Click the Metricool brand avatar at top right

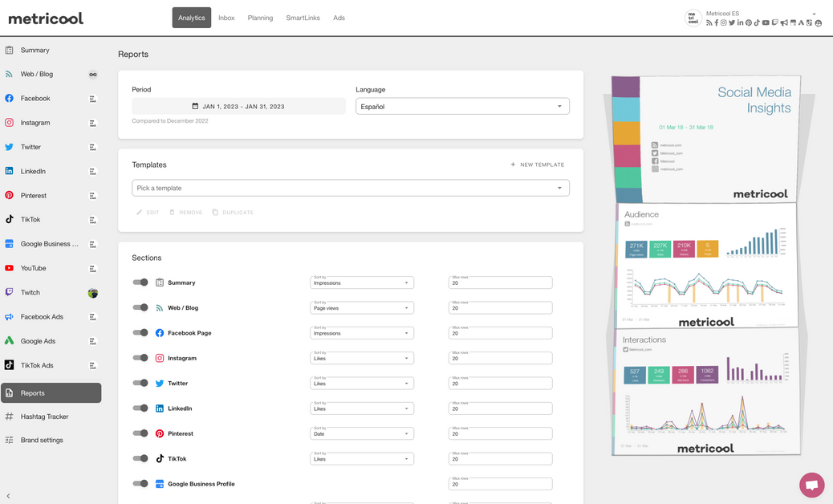[x=693, y=18]
